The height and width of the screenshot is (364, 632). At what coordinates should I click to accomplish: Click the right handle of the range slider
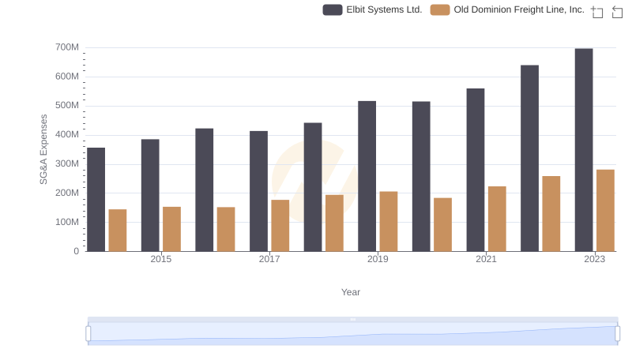pyautogui.click(x=617, y=334)
